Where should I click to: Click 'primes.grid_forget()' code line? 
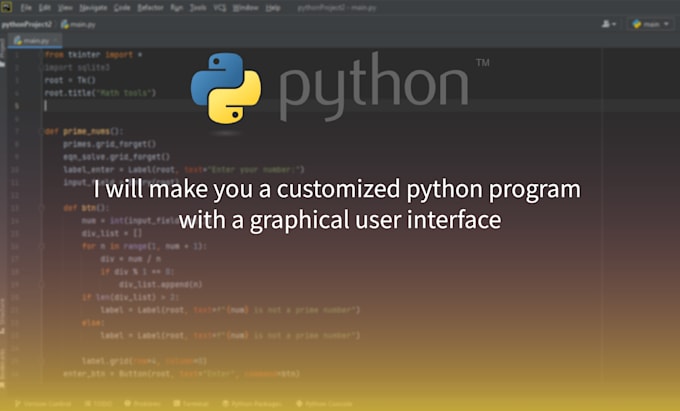click(110, 144)
